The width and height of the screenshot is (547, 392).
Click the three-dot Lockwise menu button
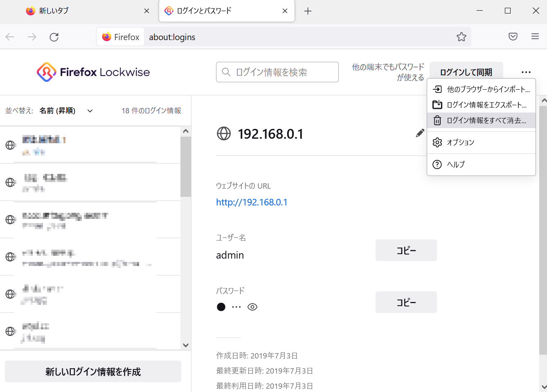[526, 72]
